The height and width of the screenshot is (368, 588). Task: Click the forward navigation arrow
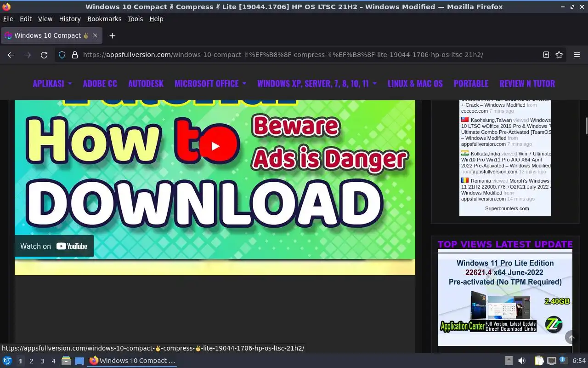tap(28, 55)
